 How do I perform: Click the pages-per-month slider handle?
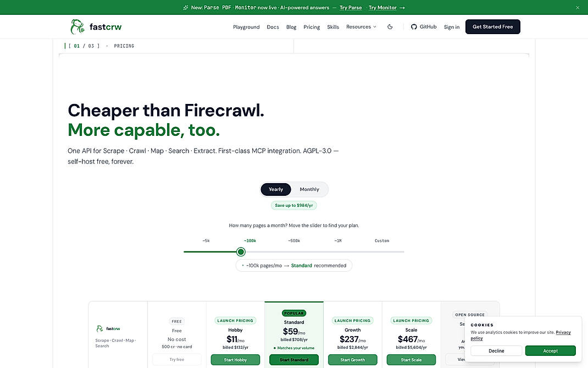241,251
